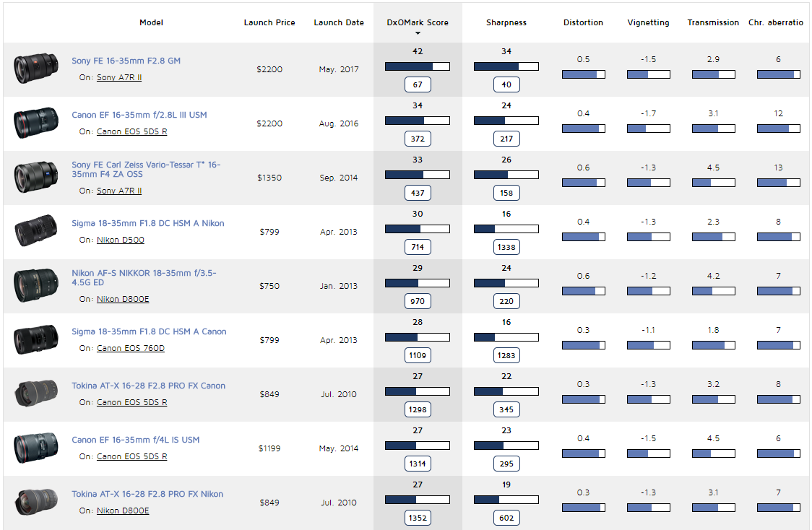
Task: Click the $750 launch price cell
Action: (269, 286)
